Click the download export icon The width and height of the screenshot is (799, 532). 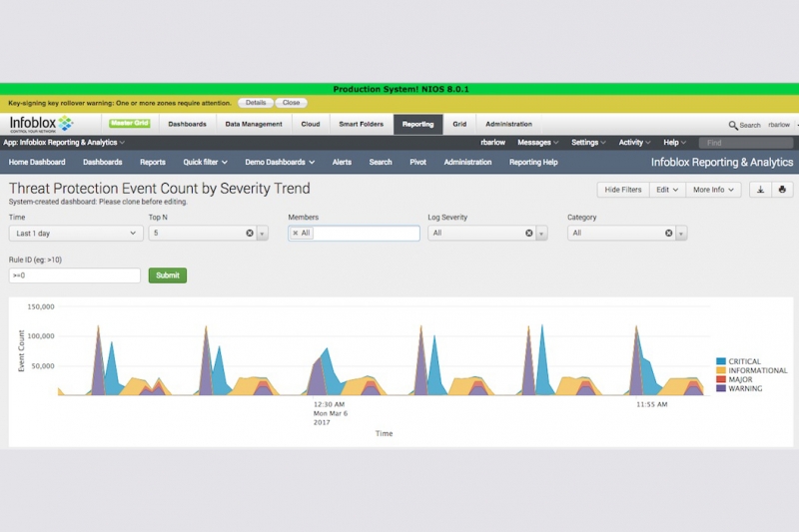pyautogui.click(x=760, y=190)
